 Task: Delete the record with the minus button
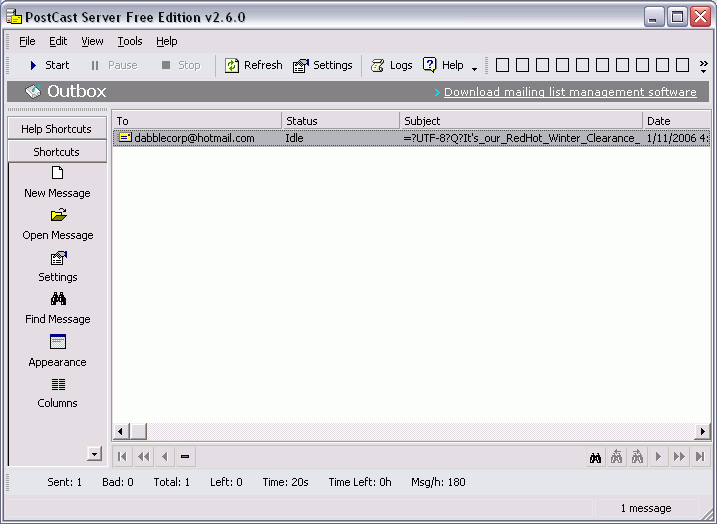pyautogui.click(x=185, y=456)
